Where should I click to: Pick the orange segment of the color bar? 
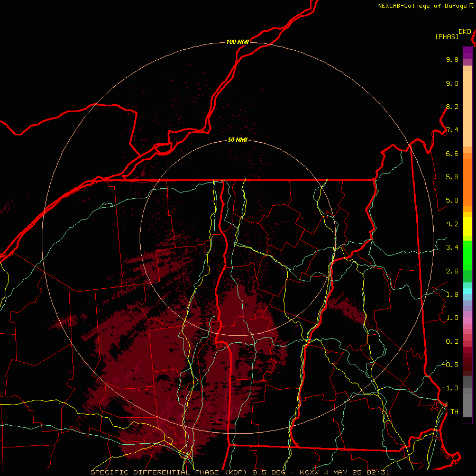[x=467, y=182]
